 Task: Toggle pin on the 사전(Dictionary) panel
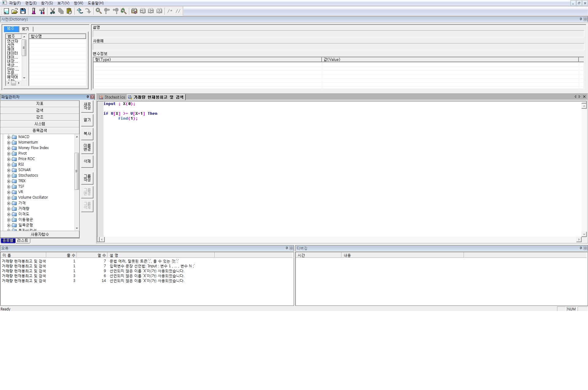580,19
